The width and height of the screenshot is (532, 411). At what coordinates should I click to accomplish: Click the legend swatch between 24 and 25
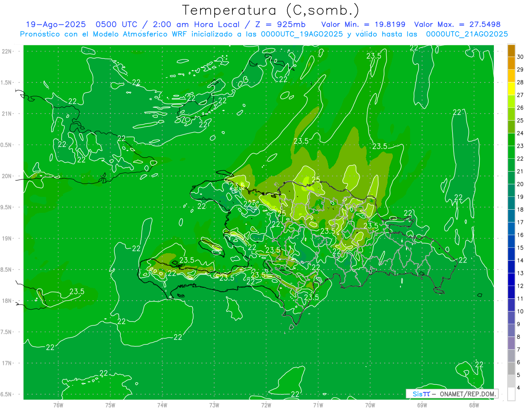(x=511, y=127)
